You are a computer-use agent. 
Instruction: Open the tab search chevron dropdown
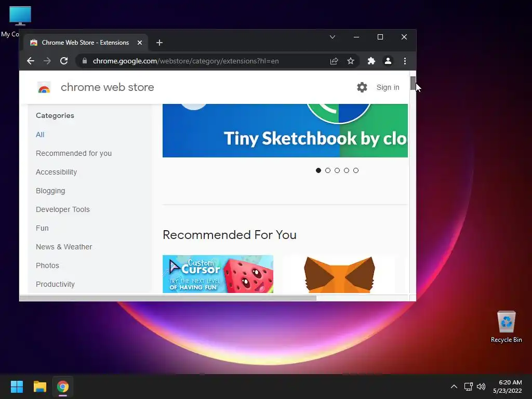332,37
